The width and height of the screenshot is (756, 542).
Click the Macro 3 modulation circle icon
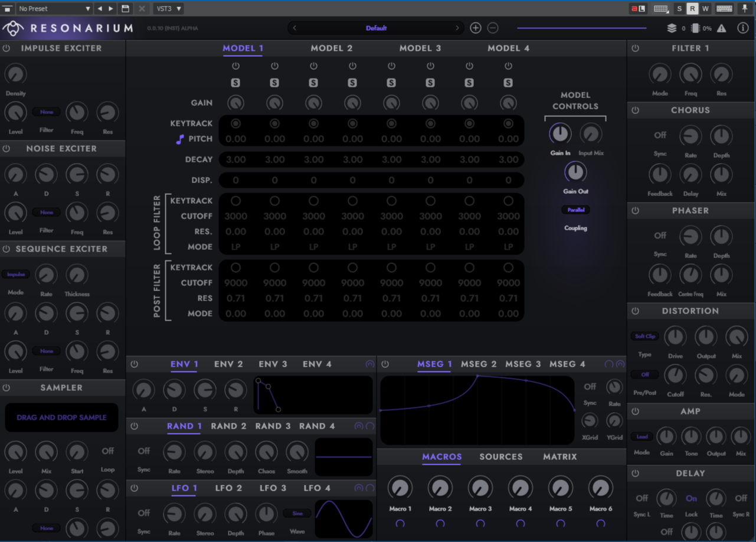pyautogui.click(x=480, y=524)
